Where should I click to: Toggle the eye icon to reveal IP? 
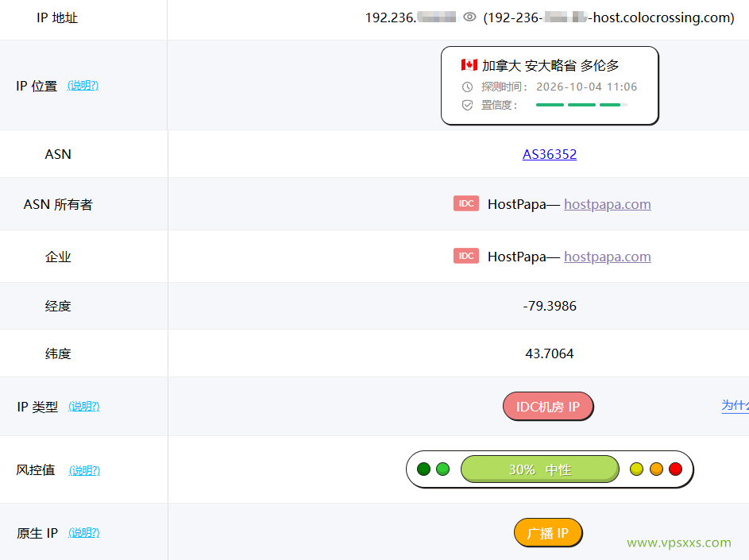coord(469,17)
